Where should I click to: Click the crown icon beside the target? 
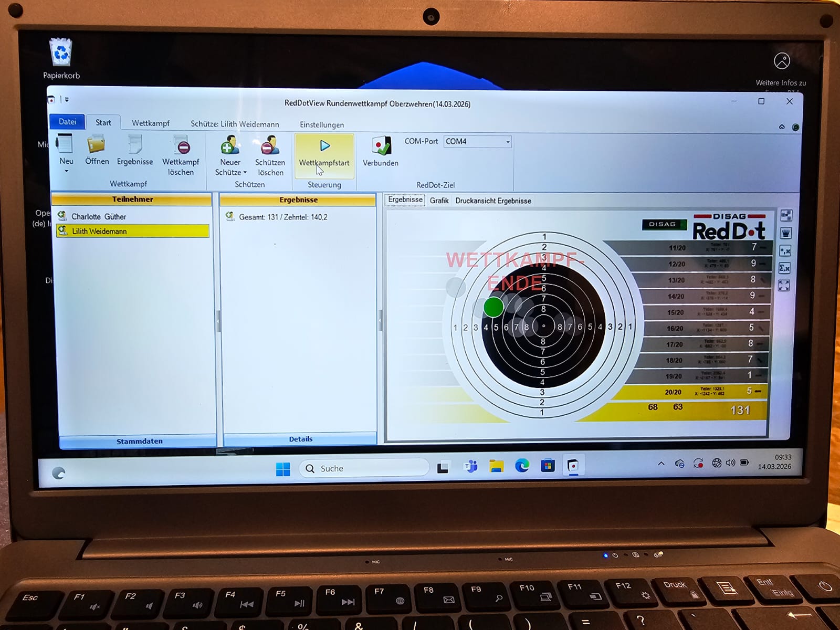785,233
